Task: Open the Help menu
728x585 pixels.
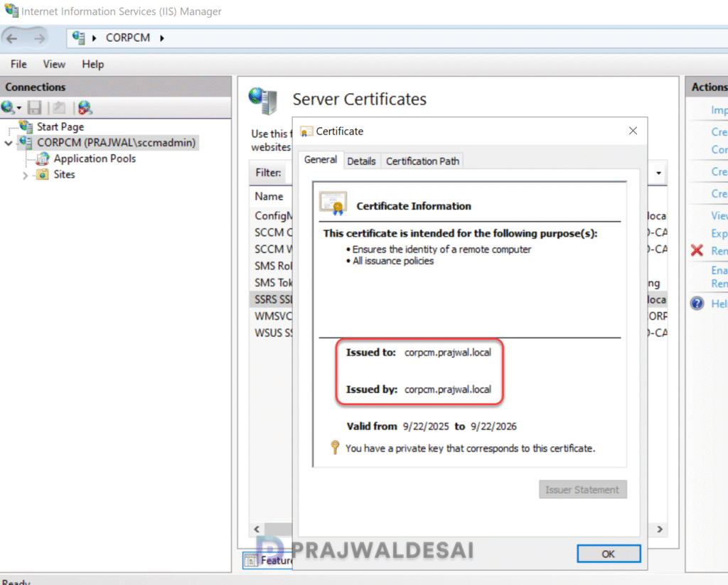Action: [93, 64]
